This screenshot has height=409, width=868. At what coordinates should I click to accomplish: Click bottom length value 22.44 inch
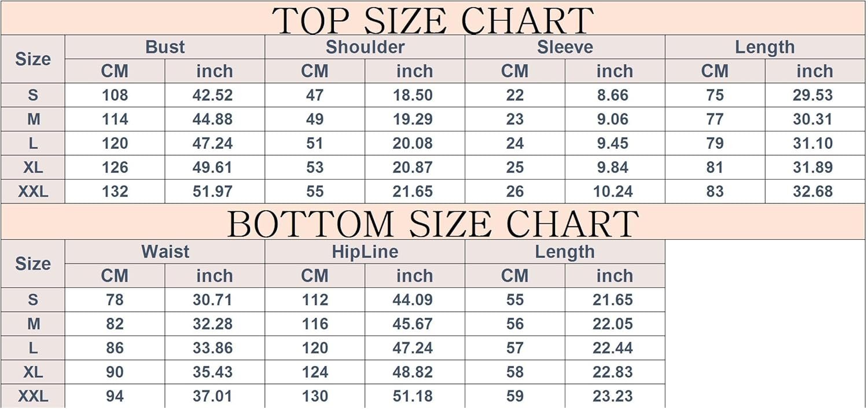click(613, 348)
